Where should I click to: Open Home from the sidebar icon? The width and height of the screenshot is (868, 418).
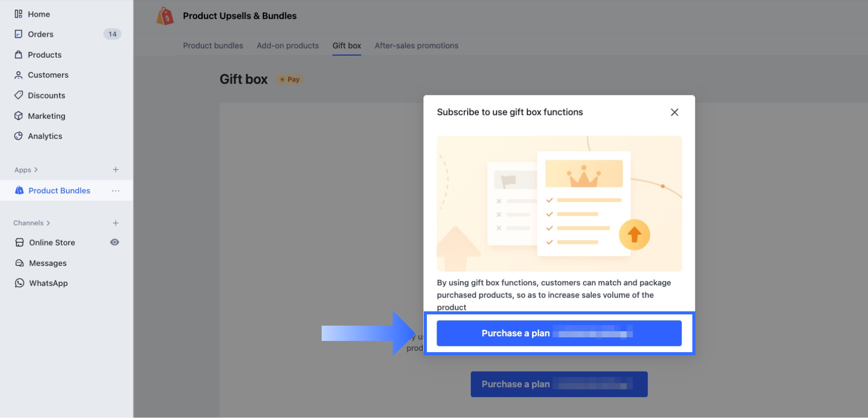[x=18, y=14]
